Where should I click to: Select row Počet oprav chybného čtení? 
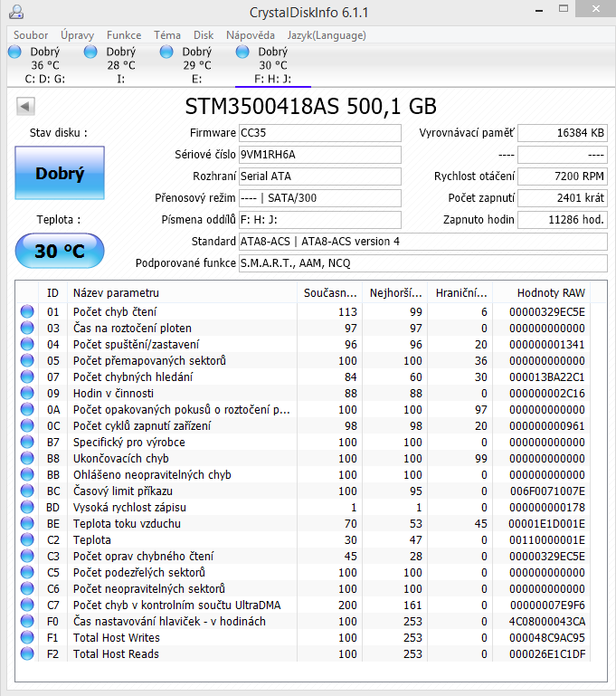click(303, 557)
